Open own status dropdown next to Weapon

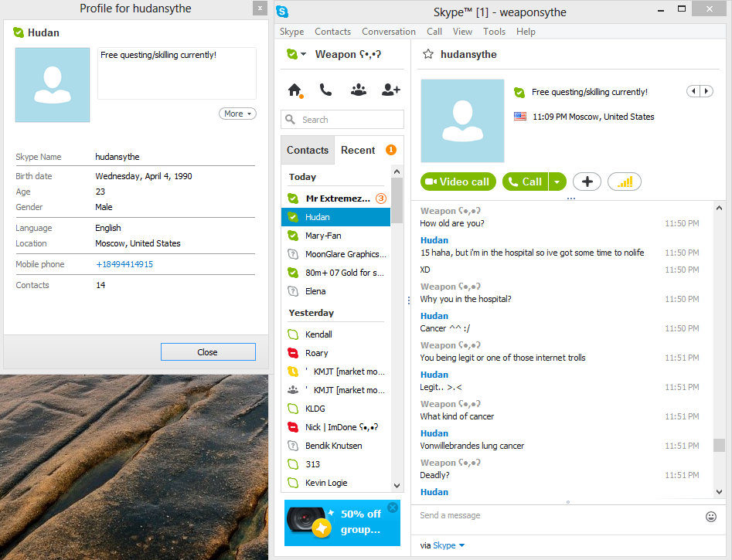304,54
